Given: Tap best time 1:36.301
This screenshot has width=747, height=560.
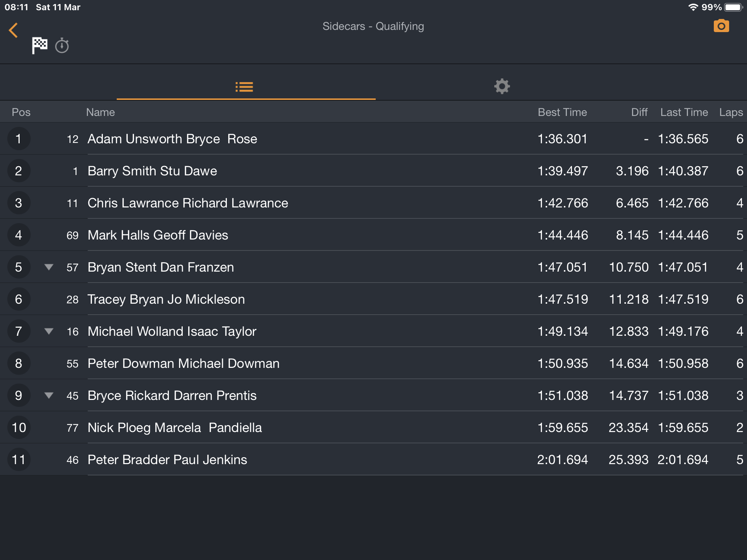Looking at the screenshot, I should point(562,139).
